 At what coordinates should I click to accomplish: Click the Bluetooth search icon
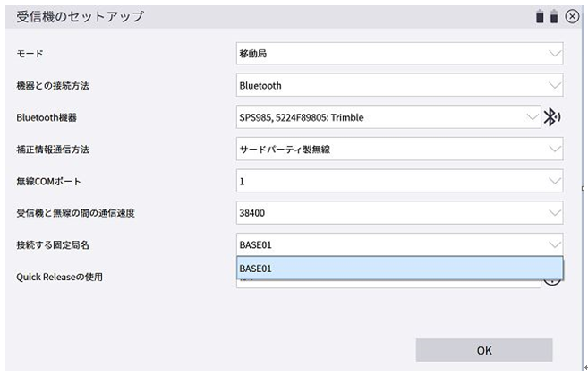553,117
